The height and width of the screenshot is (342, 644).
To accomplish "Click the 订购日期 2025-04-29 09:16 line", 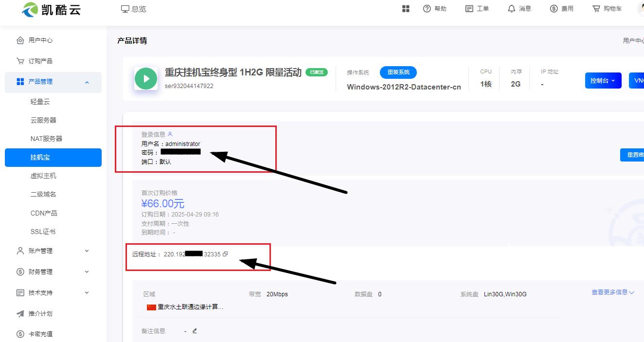I will pyautogui.click(x=180, y=215).
